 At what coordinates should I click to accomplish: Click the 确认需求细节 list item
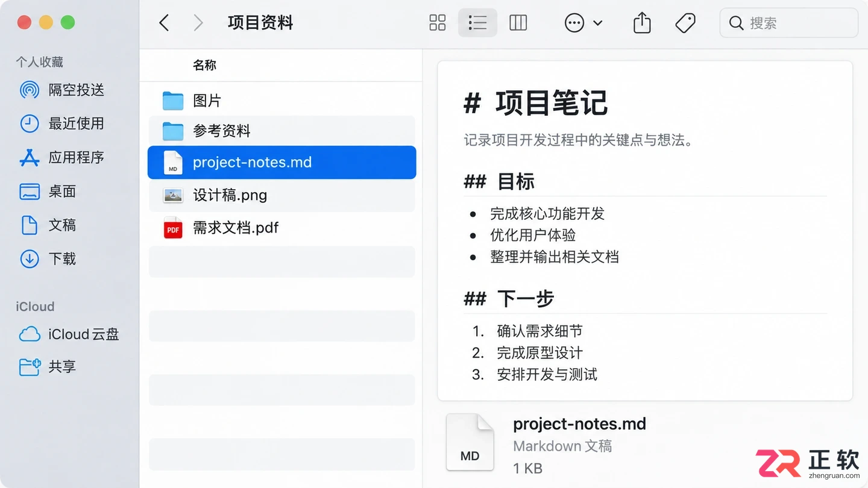539,331
